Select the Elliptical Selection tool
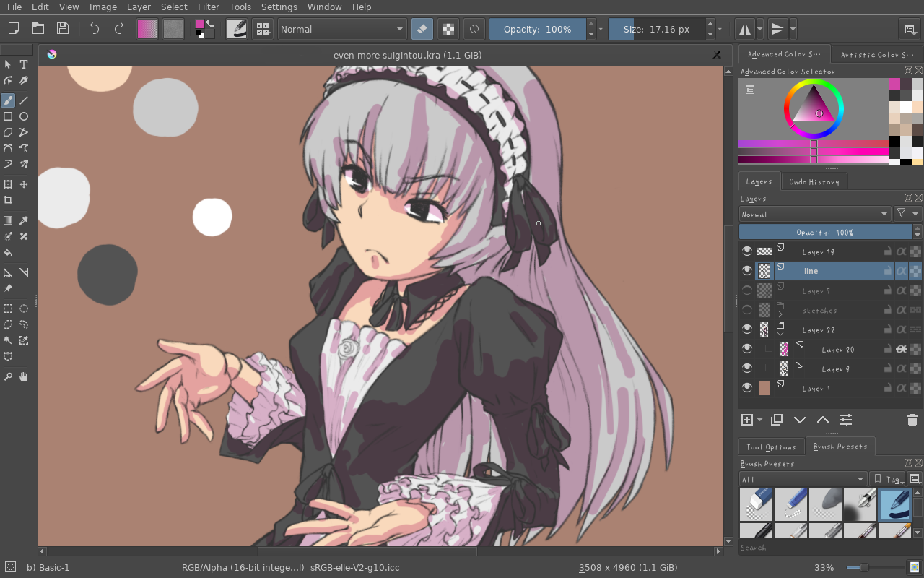The width and height of the screenshot is (924, 578). [x=24, y=309]
